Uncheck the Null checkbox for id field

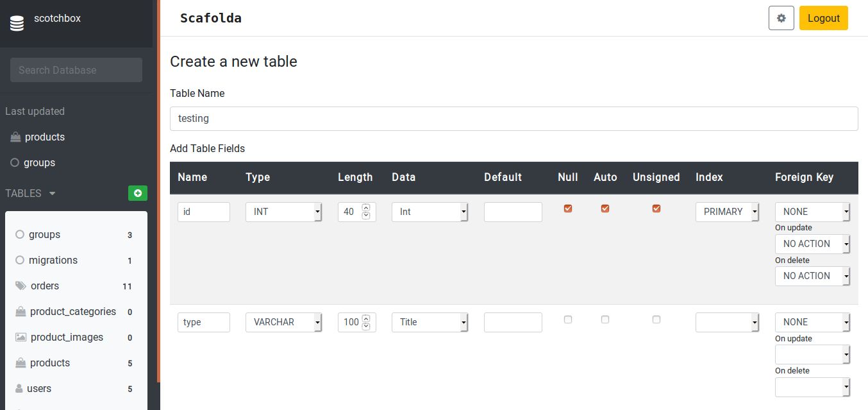pos(567,209)
